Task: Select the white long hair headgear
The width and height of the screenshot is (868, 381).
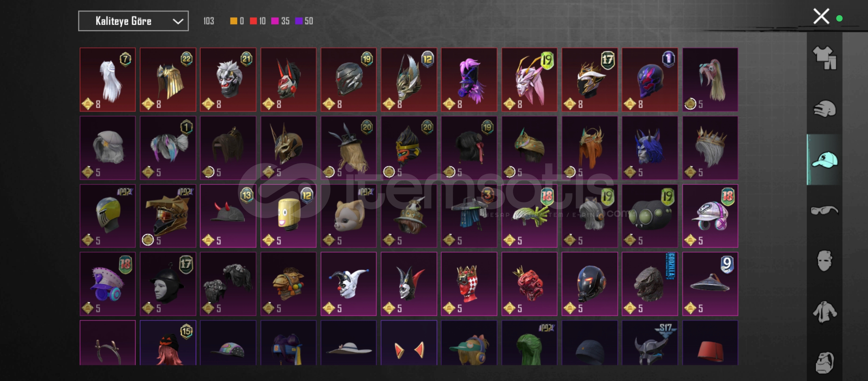Action: coord(108,80)
